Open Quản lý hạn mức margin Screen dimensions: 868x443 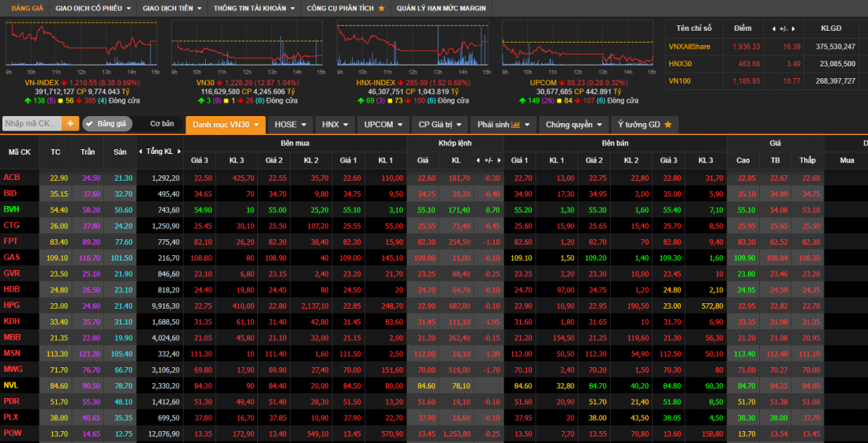[x=442, y=9]
